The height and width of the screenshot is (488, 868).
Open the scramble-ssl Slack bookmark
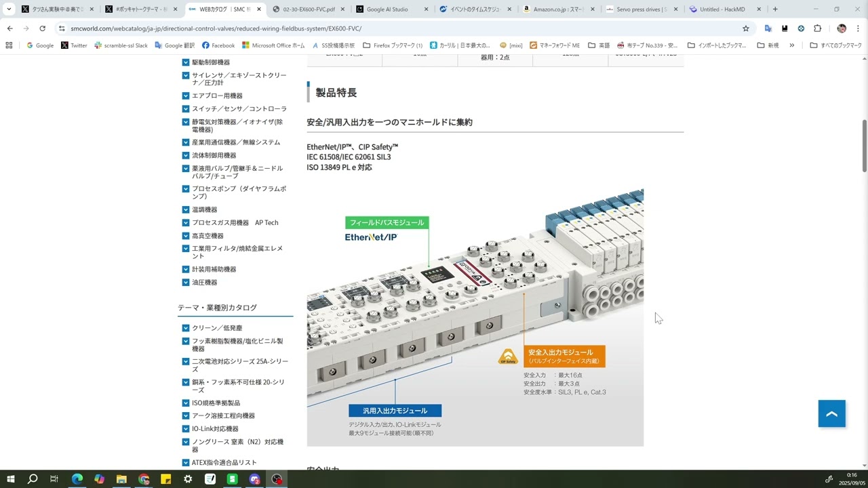coord(121,45)
